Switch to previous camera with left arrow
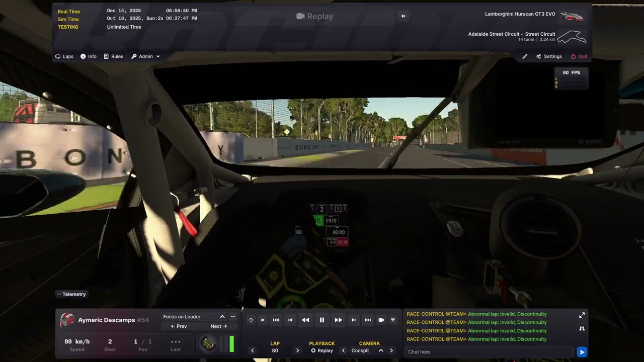Image resolution: width=644 pixels, height=362 pixels. pyautogui.click(x=344, y=350)
